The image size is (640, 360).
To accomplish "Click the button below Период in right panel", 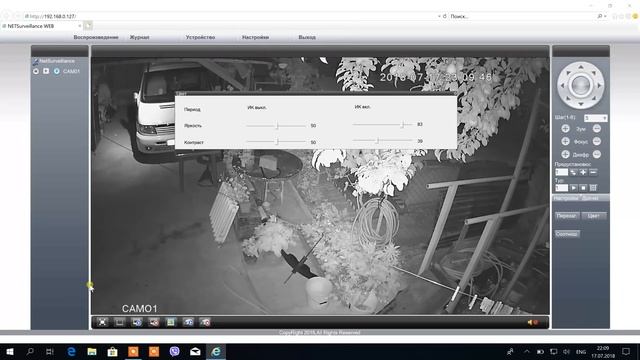I will coord(567,234).
